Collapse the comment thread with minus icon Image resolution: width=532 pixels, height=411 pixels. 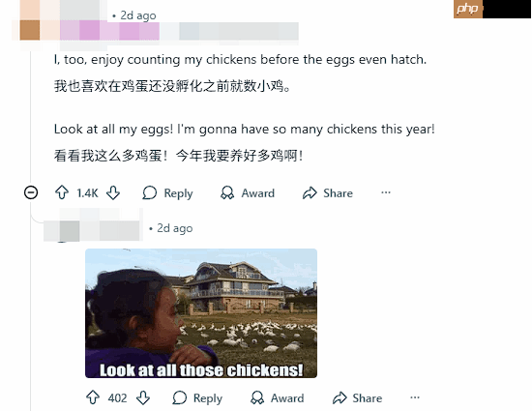tap(31, 192)
